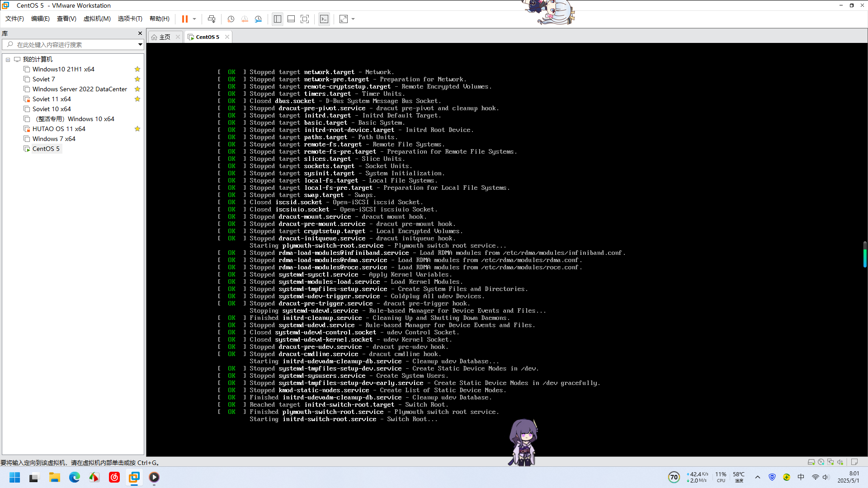Click the sound card status icon
Image resolution: width=868 pixels, height=488 pixels.
(840, 462)
